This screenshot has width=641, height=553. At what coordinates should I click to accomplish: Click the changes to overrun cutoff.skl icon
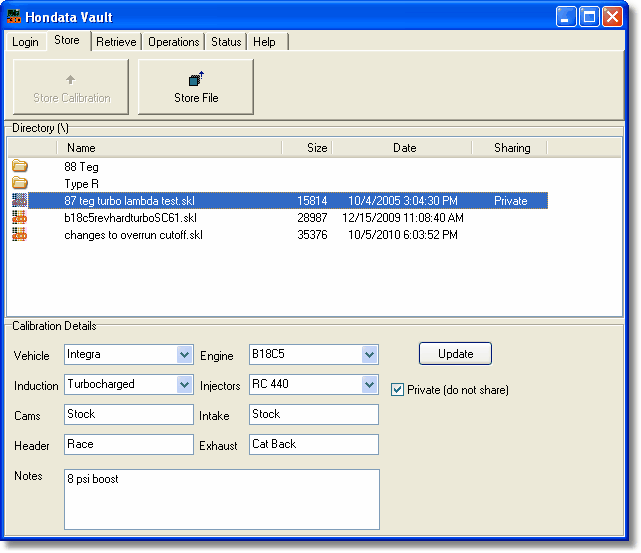[x=19, y=235]
